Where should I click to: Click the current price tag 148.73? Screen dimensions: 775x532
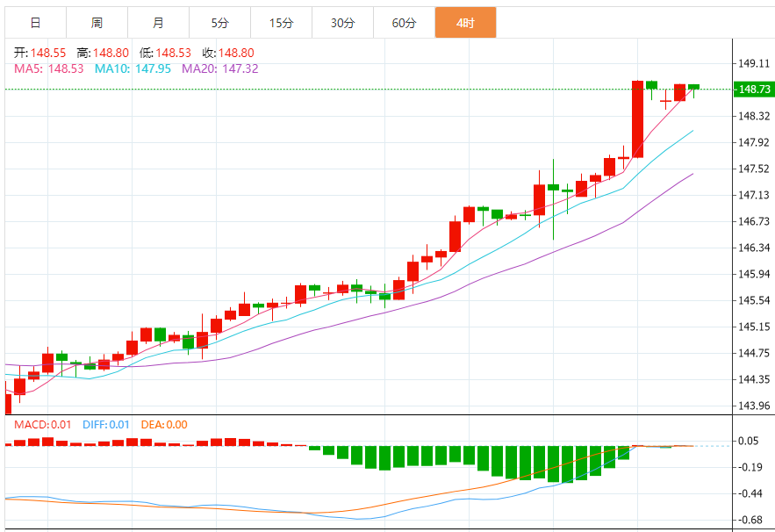click(754, 90)
